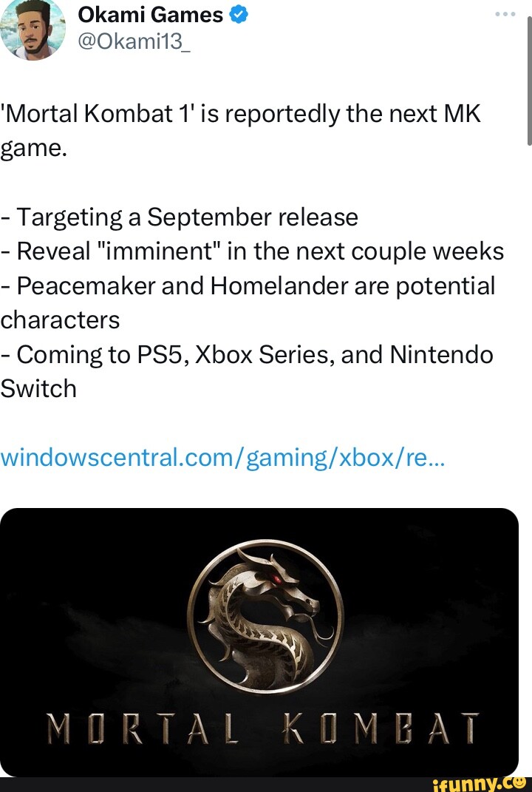Open the windowscentral.com article link
Screen dimensions: 532x792
[223, 457]
